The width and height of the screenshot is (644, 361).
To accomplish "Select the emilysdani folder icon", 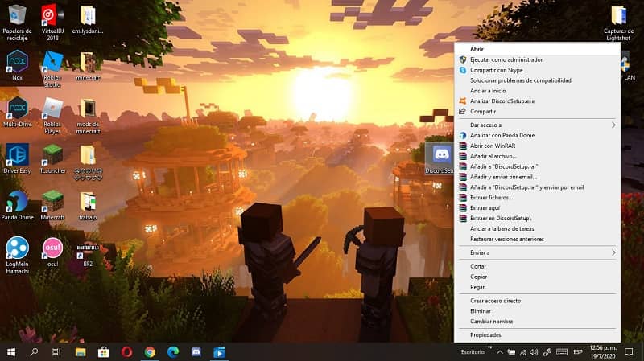I will tap(88, 19).
